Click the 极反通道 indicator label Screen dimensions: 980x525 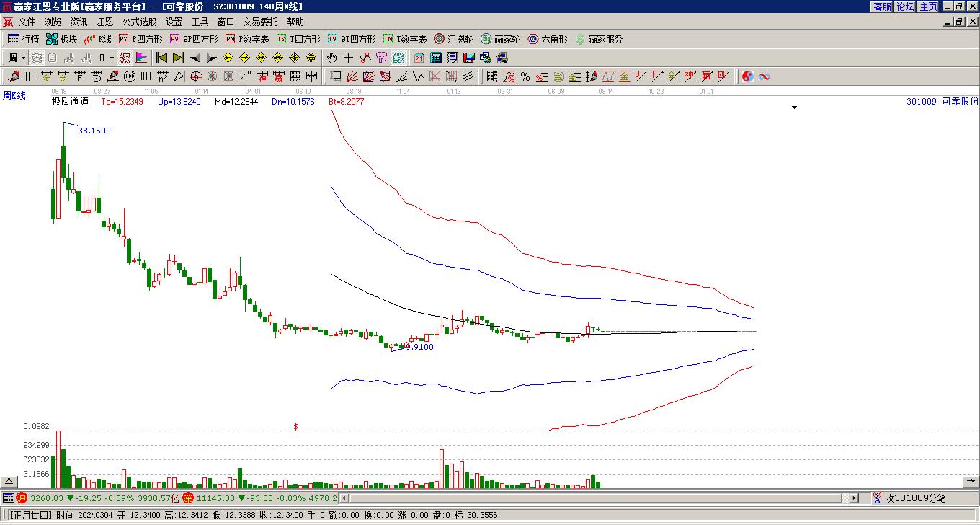click(x=70, y=102)
